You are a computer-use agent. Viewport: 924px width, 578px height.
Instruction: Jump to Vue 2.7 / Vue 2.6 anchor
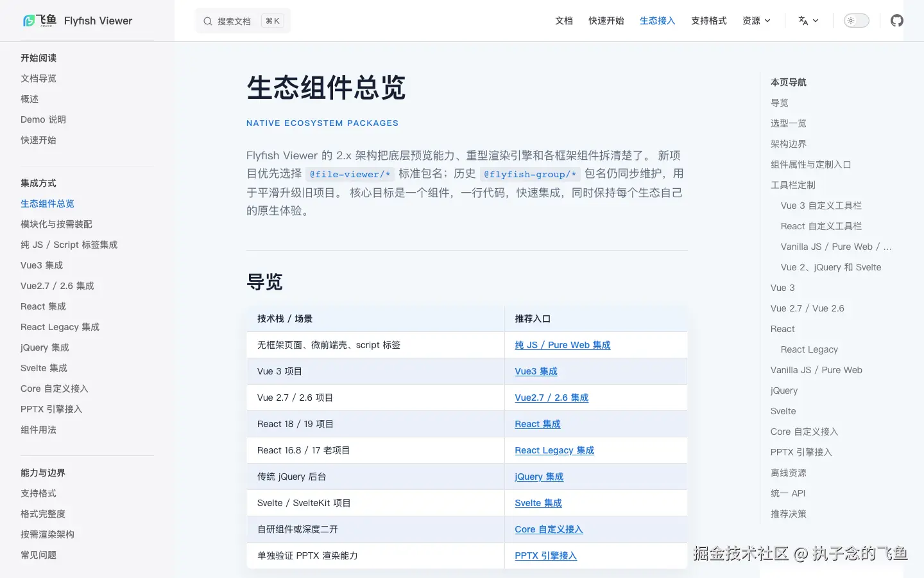[x=807, y=308]
